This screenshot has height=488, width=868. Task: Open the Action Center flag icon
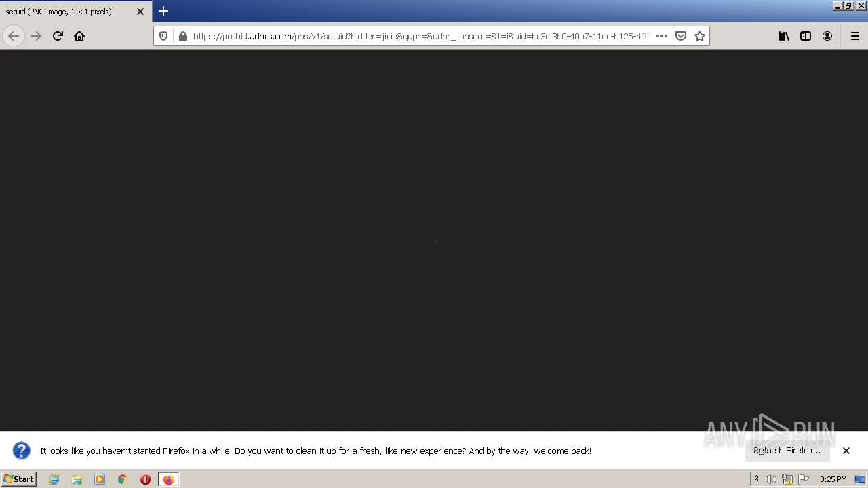click(x=804, y=479)
